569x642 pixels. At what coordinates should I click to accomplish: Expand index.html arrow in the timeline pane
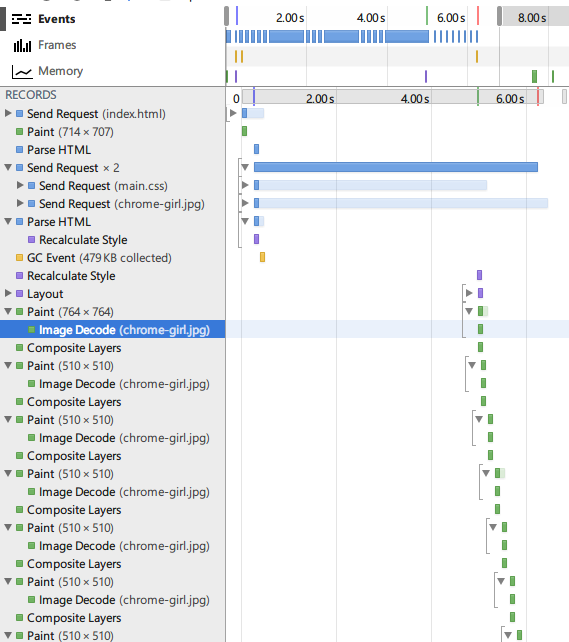[x=233, y=113]
